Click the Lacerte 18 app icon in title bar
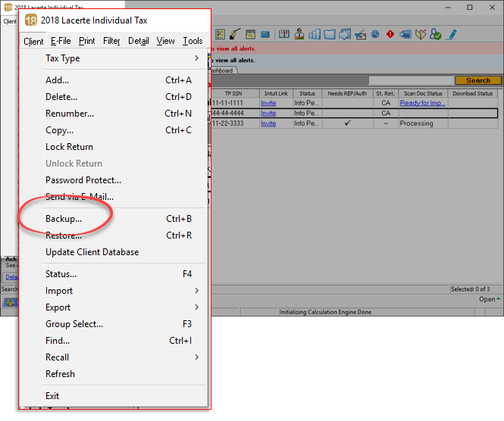Viewport: 504px width, 421px height. (31, 20)
